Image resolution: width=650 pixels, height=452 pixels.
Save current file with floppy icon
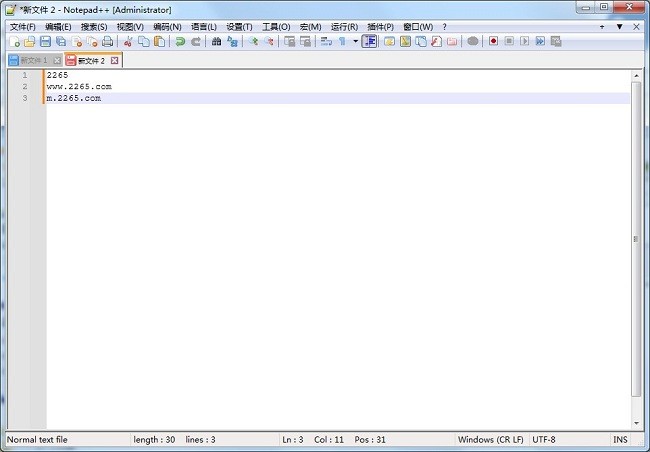pos(45,41)
